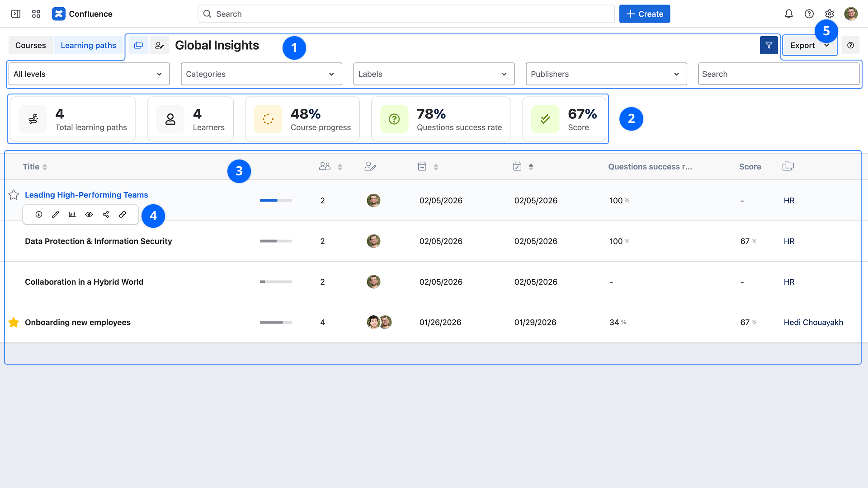Click the copy link icon in row actions
Viewport: 868px width, 488px height.
(123, 215)
